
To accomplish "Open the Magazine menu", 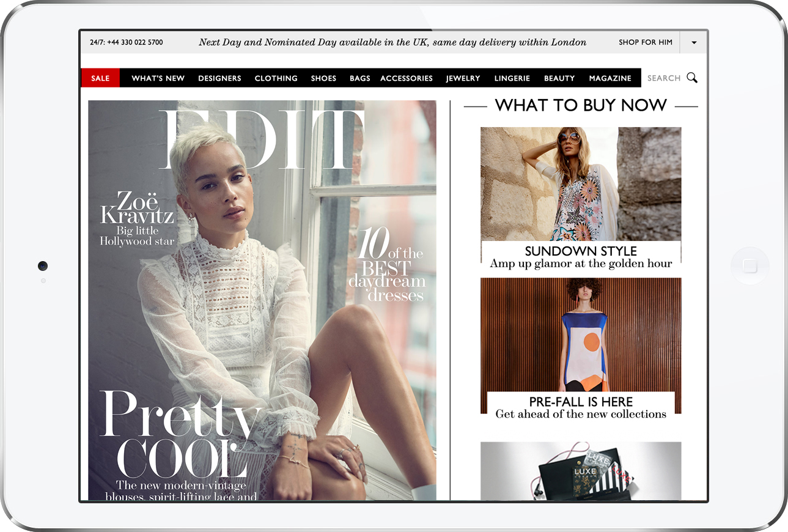I will [x=610, y=78].
